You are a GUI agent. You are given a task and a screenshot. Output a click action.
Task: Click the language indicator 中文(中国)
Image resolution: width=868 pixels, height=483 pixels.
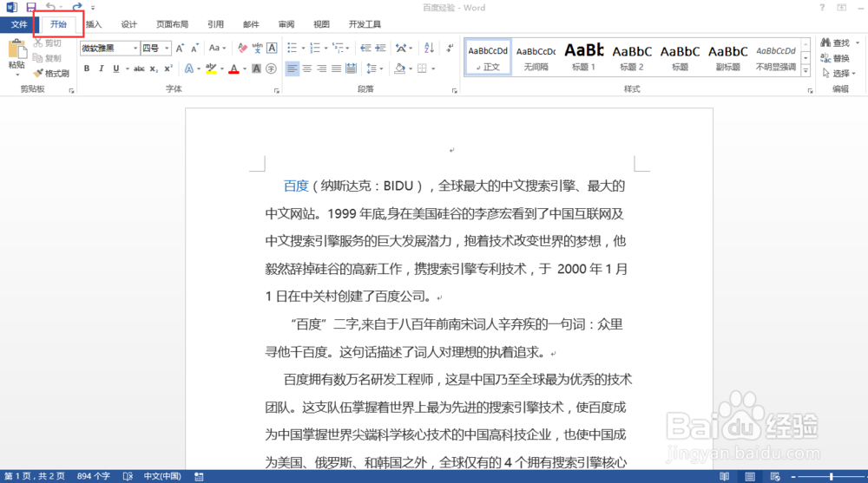click(x=162, y=476)
